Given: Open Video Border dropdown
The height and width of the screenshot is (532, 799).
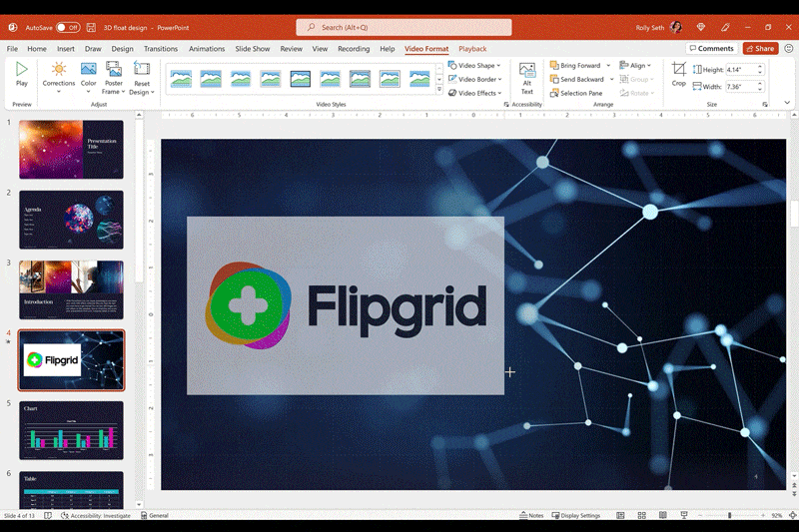Looking at the screenshot, I should tap(475, 79).
